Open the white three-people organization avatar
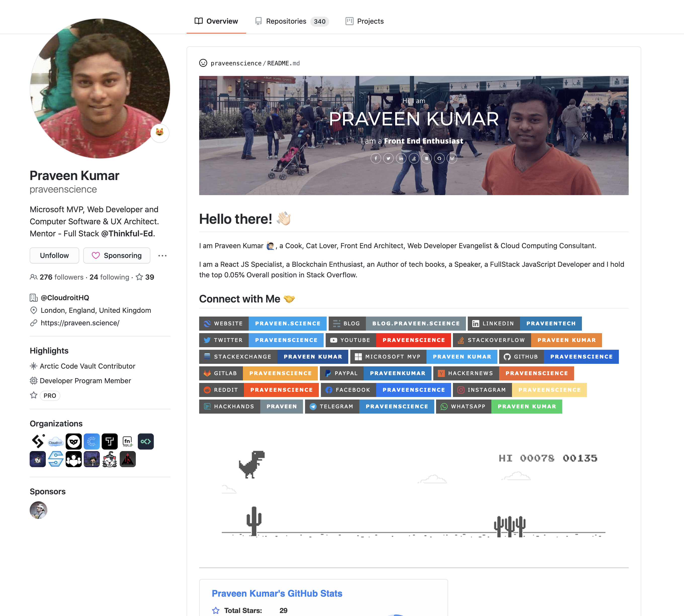684x616 pixels. point(73,459)
